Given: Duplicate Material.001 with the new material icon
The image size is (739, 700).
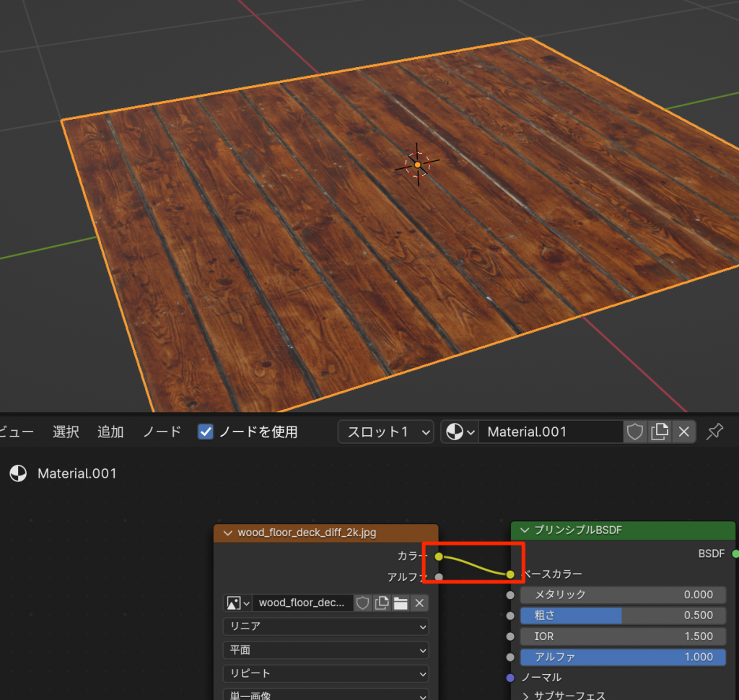Looking at the screenshot, I should coord(659,432).
